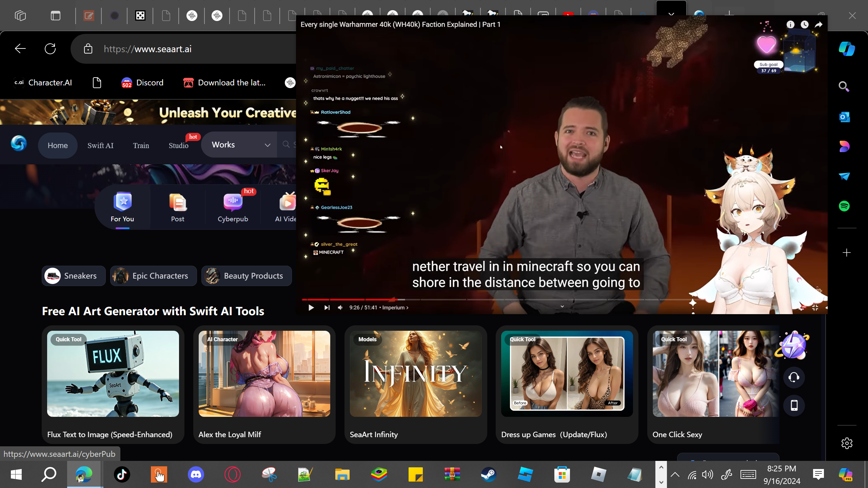Show hidden system tray icons
Viewport: 868px width, 488px height.
(675, 474)
